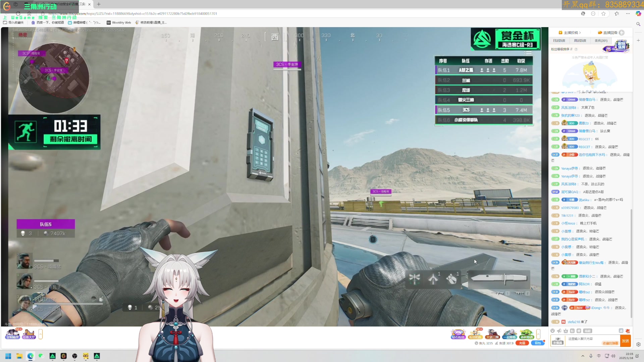Viewport: 644px width, 362px height.
Task: Click the 背包 backpack button
Action: [538, 343]
